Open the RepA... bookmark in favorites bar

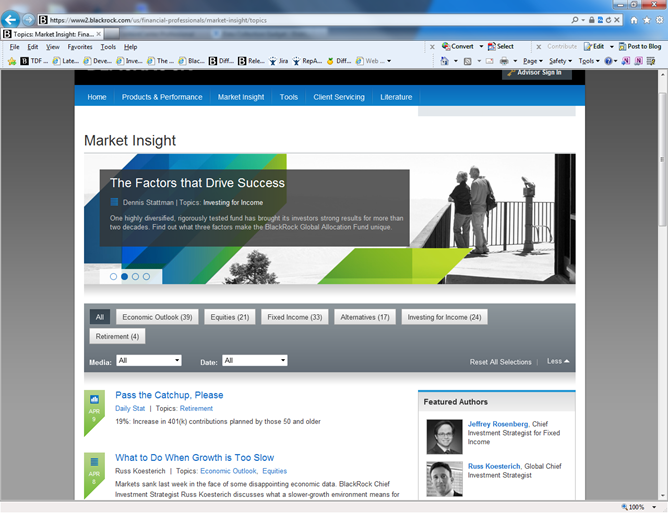(307, 61)
